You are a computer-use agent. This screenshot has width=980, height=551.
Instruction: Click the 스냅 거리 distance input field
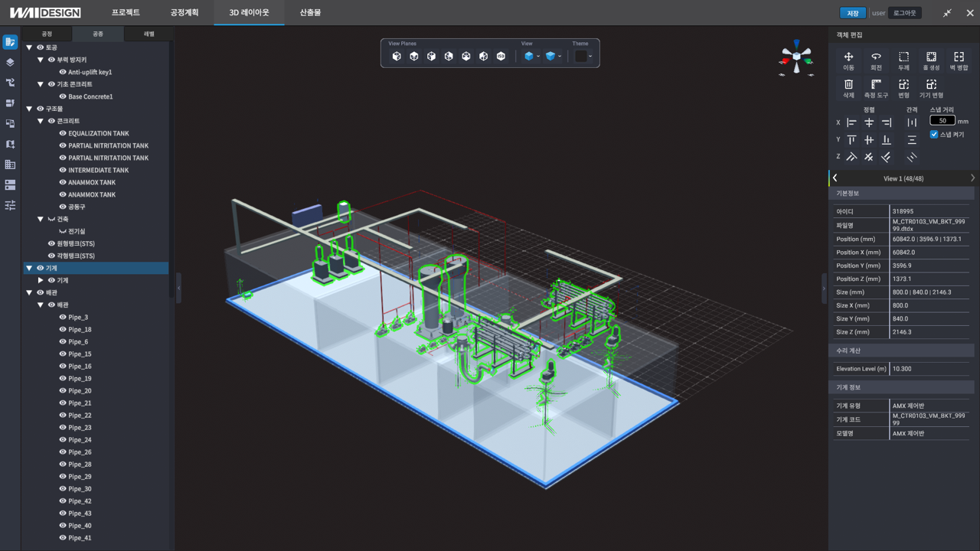(x=942, y=120)
